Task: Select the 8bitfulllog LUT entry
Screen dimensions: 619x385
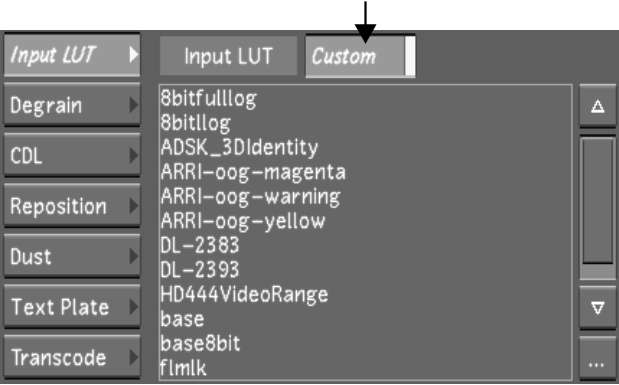Action: [366, 99]
